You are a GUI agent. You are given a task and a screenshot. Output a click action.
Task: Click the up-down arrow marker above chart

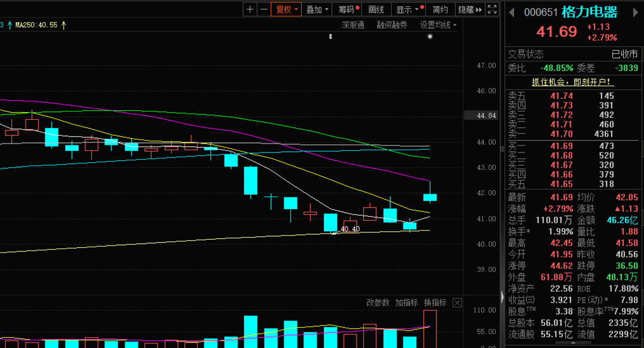point(330,36)
